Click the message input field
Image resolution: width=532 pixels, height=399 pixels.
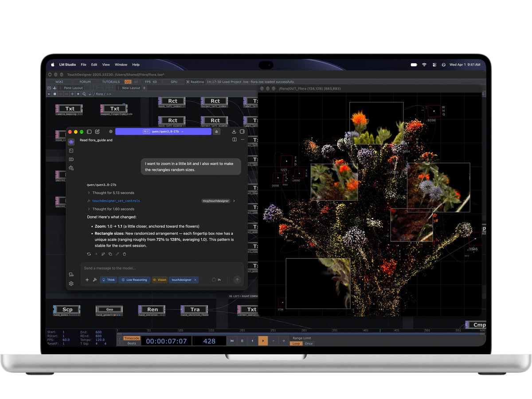(x=162, y=268)
